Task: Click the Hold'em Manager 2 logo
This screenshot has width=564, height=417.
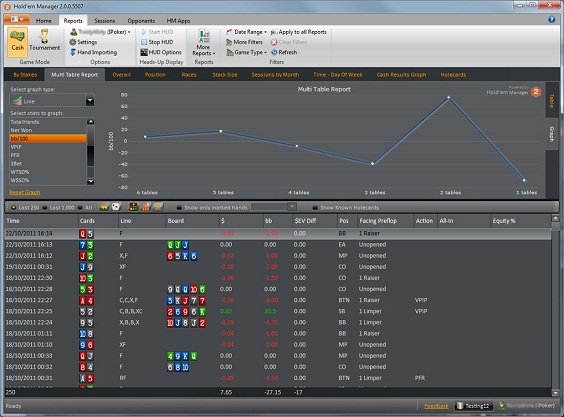Action: 536,92
